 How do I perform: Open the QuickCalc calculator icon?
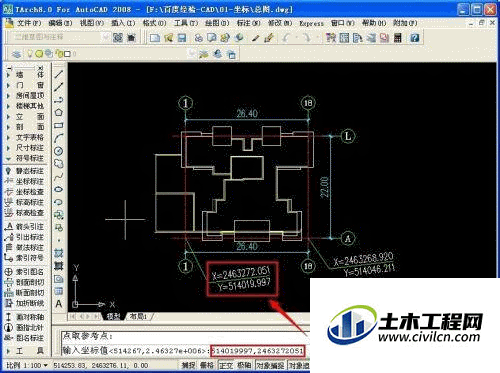tap(398, 38)
